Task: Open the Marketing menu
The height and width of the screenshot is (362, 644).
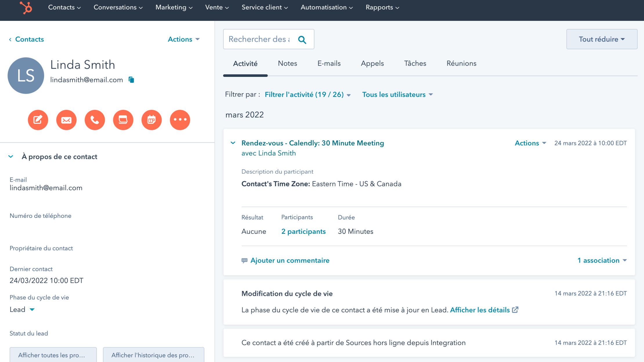Action: click(x=174, y=8)
